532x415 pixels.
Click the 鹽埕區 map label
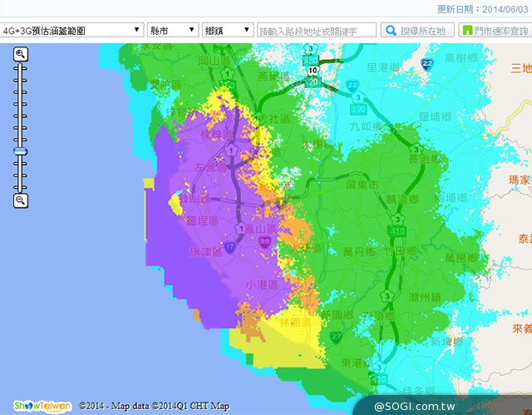pos(202,221)
